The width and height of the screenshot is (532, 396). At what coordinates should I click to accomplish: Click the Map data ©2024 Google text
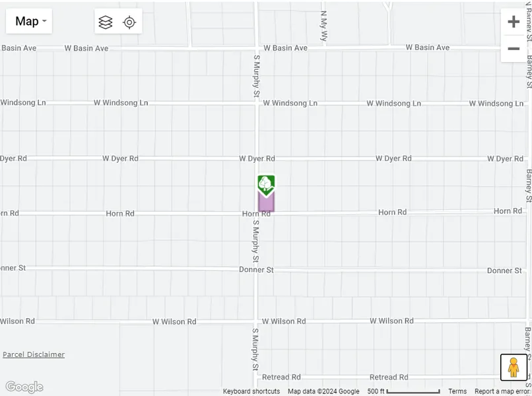click(323, 391)
